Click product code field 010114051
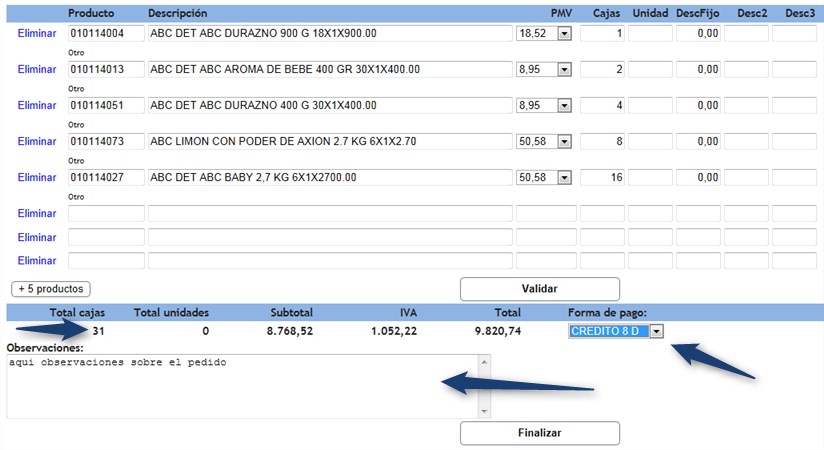 106,105
